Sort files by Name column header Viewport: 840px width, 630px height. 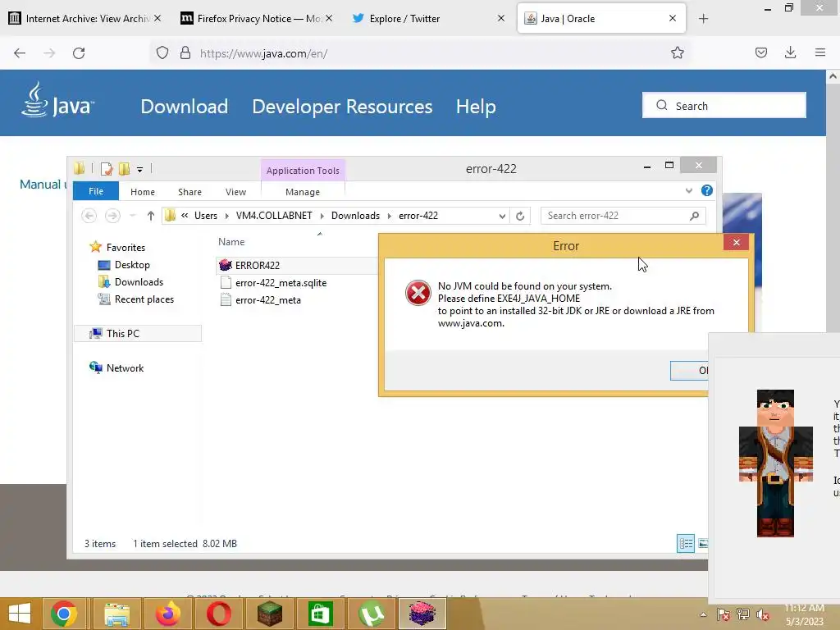(x=231, y=242)
